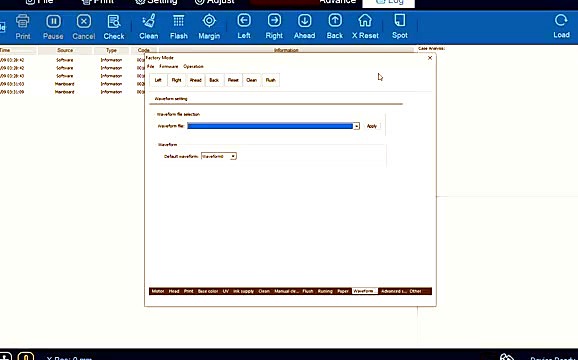Click the X Reset home icon
Viewport: 578px width, 360px height.
pos(365,27)
